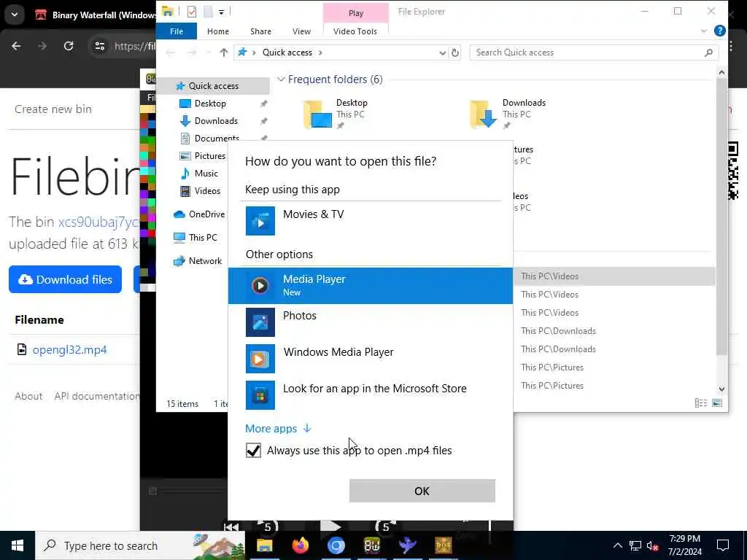Click the Quick Access Toolbar customize arrow
The image size is (747, 560).
point(222,12)
